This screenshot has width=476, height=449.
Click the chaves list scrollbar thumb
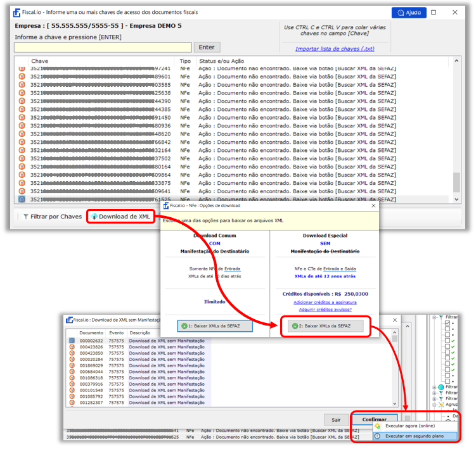tap(456, 182)
